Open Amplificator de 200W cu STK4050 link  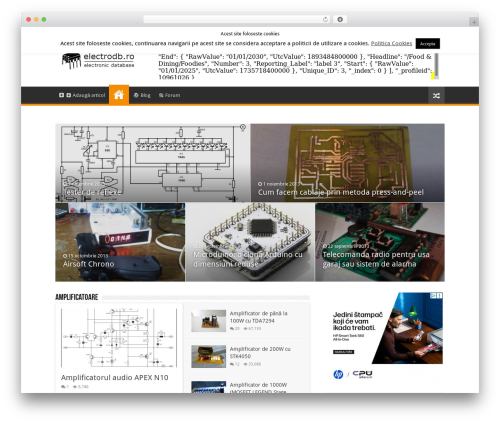[x=260, y=352]
